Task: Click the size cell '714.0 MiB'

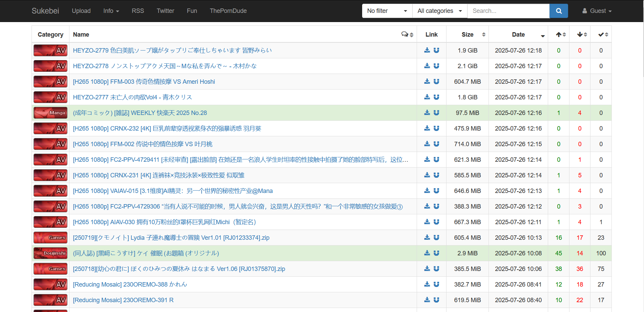Action: pos(468,144)
